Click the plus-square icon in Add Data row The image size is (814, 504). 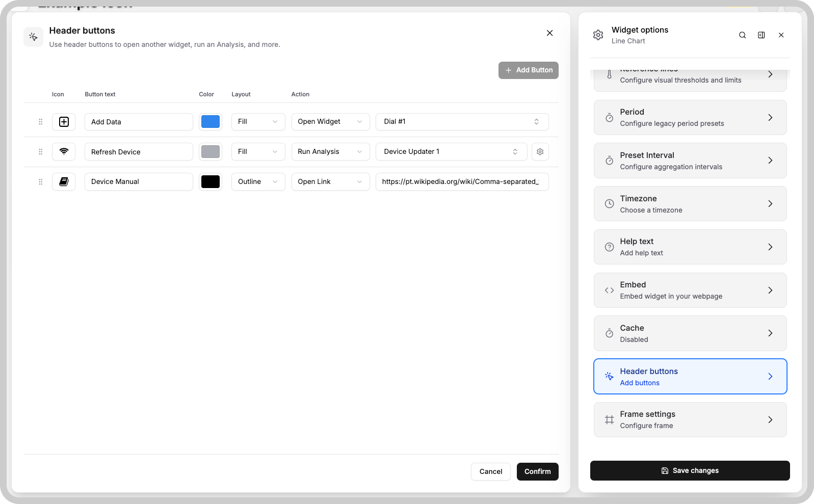(x=64, y=122)
